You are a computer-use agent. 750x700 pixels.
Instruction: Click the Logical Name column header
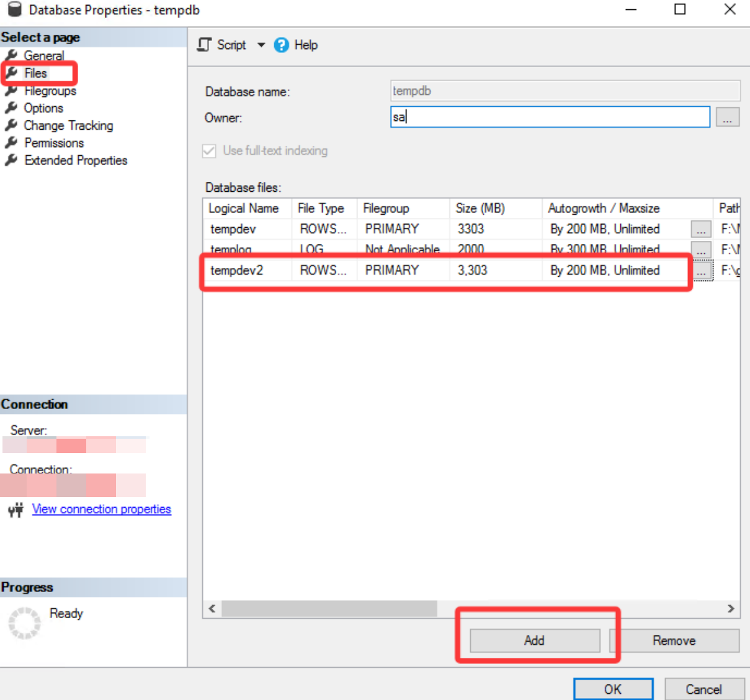click(247, 209)
